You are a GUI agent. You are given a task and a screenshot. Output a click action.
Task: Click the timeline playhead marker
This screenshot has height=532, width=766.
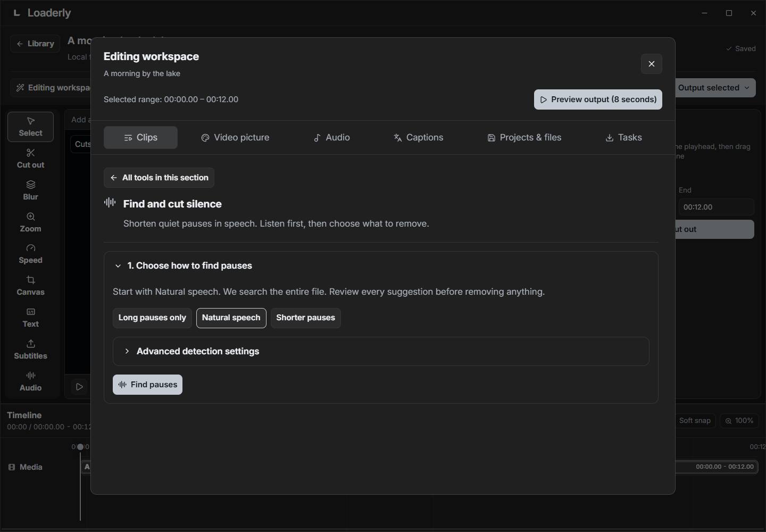click(80, 447)
